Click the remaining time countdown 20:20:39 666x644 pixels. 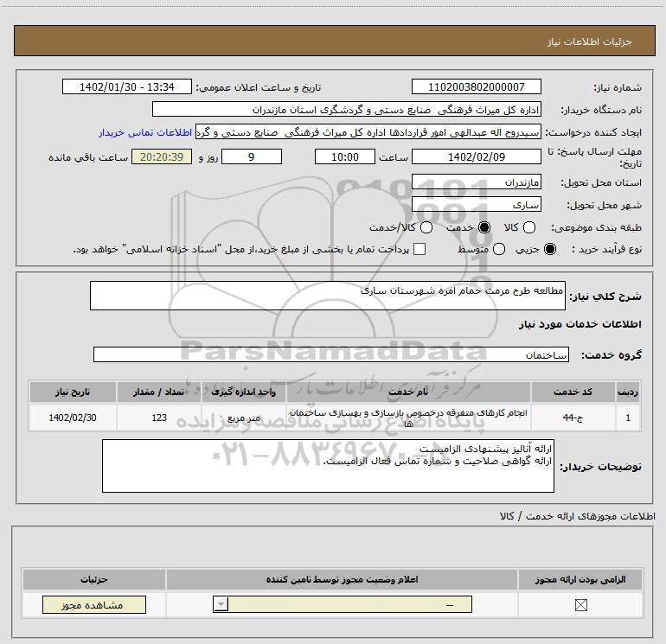click(x=162, y=156)
